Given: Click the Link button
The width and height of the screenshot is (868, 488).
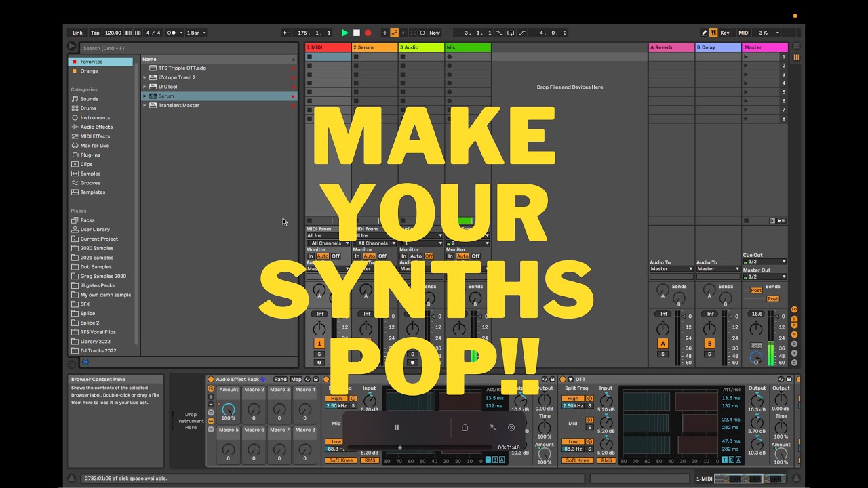Looking at the screenshot, I should click(x=77, y=33).
